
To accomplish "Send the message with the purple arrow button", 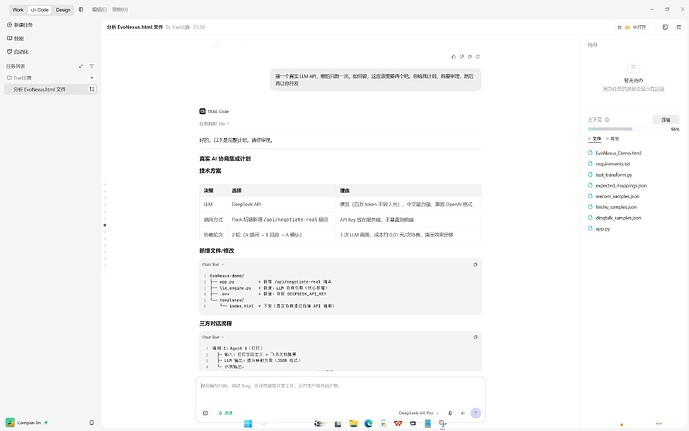I will pyautogui.click(x=475, y=413).
